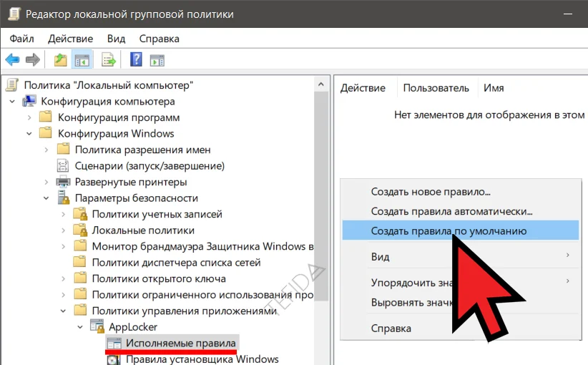
Task: Expand the Политики открытого ключа node
Action: click(64, 278)
